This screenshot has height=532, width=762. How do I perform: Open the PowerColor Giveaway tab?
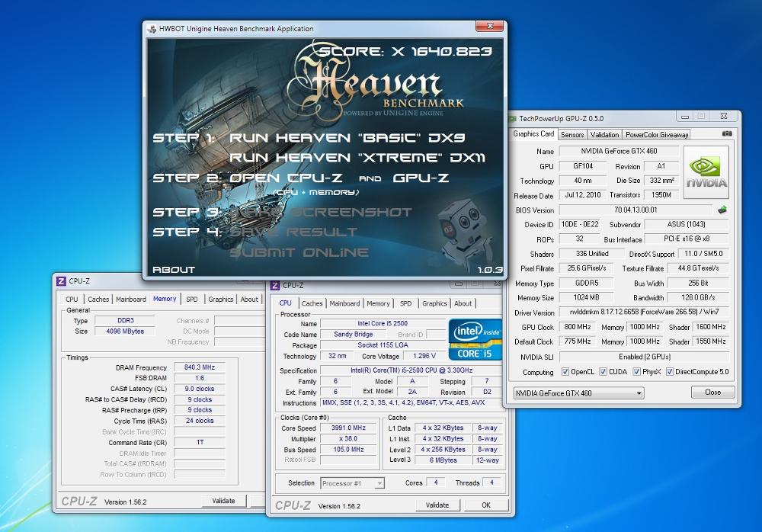pos(657,135)
